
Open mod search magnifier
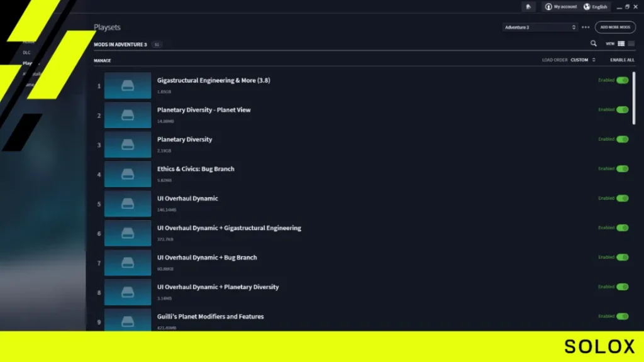pos(594,43)
